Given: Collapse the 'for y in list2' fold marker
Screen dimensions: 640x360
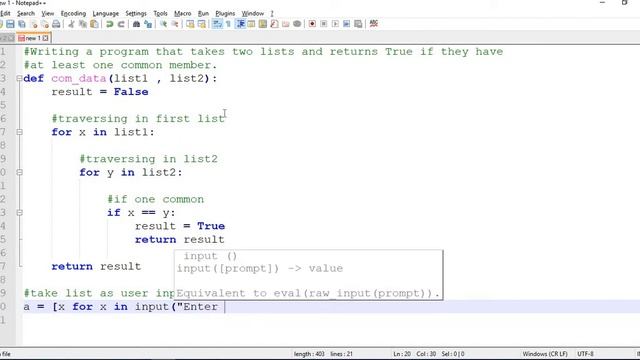Looking at the screenshot, I should 19,172.
